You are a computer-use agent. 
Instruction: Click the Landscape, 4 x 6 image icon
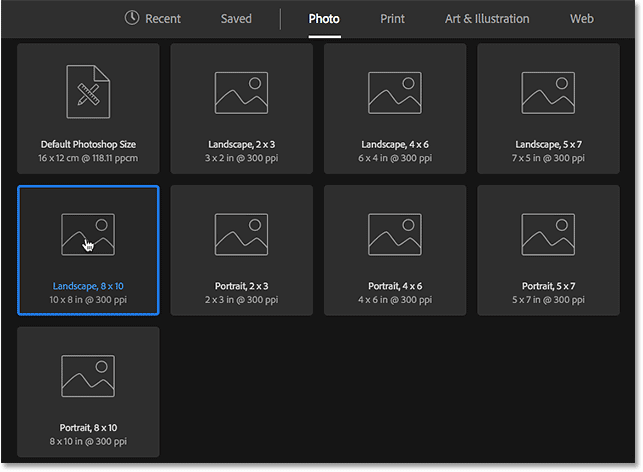(x=395, y=93)
